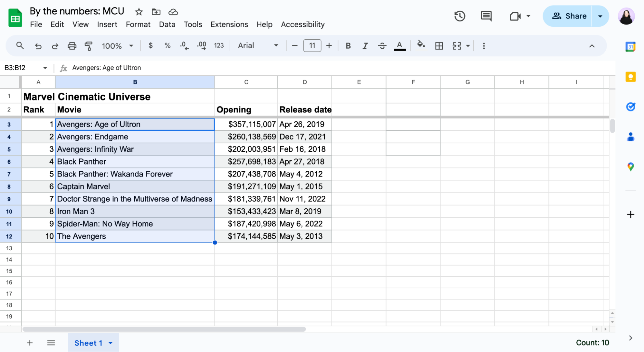Click the undo arrow icon
The image size is (644, 352).
click(38, 46)
